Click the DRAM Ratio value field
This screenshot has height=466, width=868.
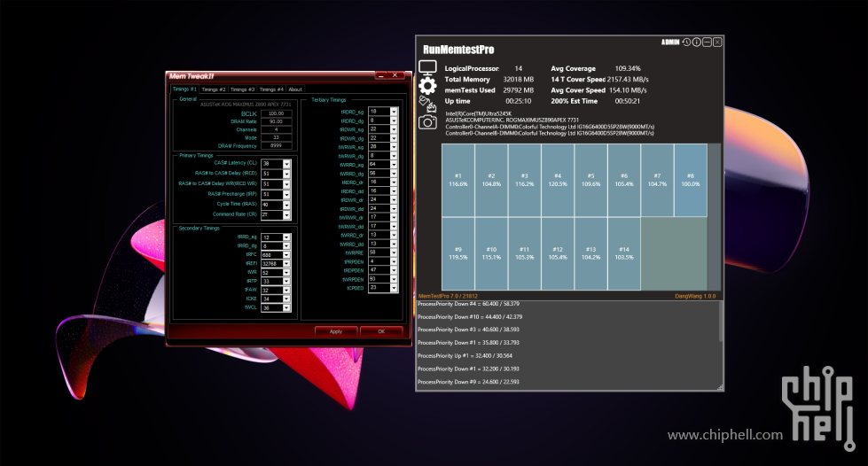click(277, 121)
